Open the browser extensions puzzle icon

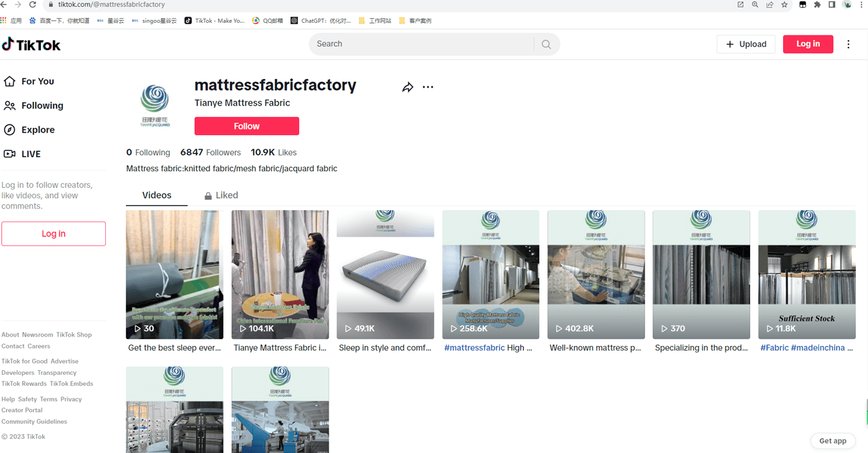(x=817, y=5)
